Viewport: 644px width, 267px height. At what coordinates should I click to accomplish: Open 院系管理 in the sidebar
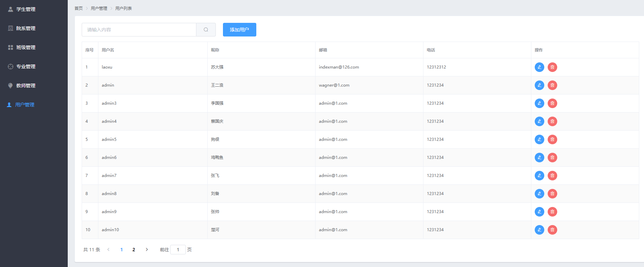[x=34, y=28]
